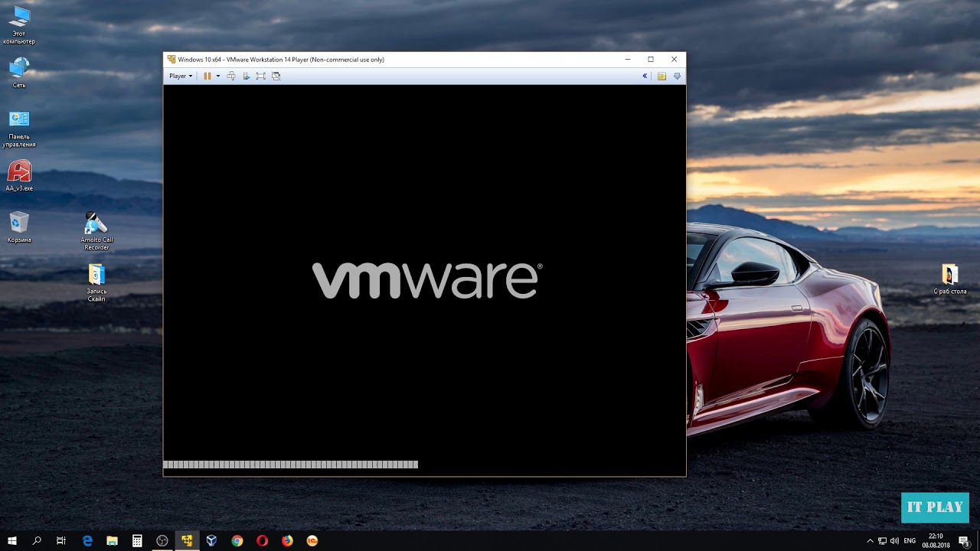Image resolution: width=980 pixels, height=551 pixels.
Task: Close the VMware Player window
Action: click(x=674, y=59)
